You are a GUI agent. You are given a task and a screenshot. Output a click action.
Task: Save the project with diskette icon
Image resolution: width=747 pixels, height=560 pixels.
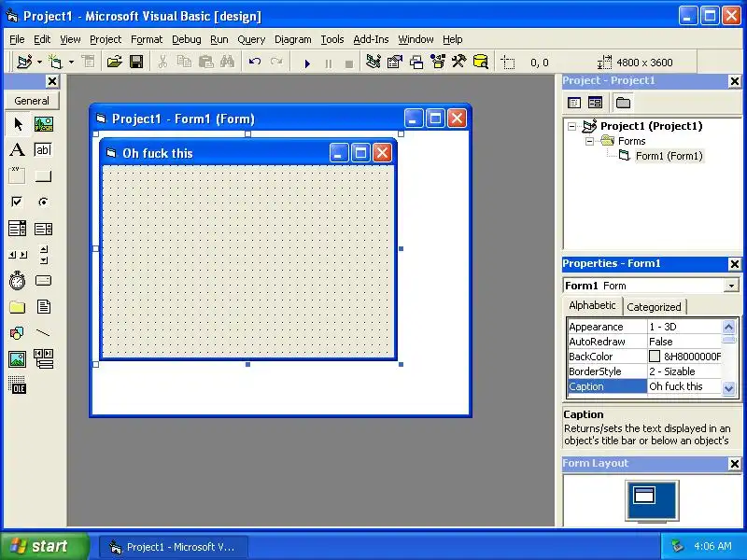click(136, 62)
